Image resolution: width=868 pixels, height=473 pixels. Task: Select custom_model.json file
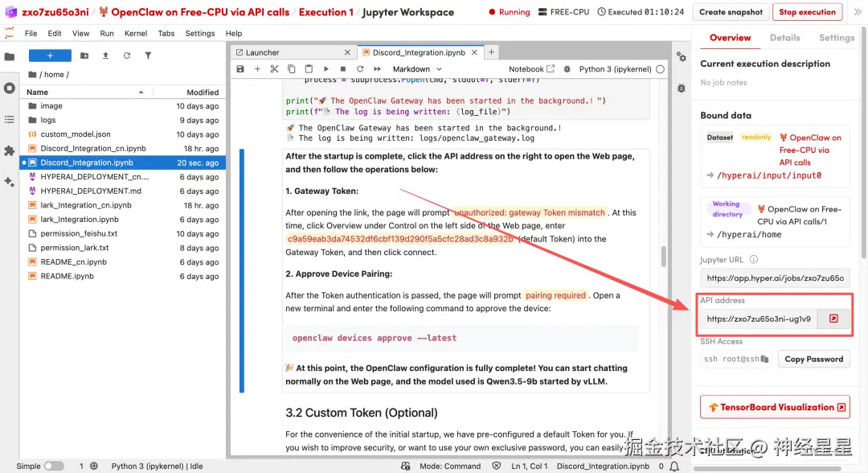pos(122,134)
